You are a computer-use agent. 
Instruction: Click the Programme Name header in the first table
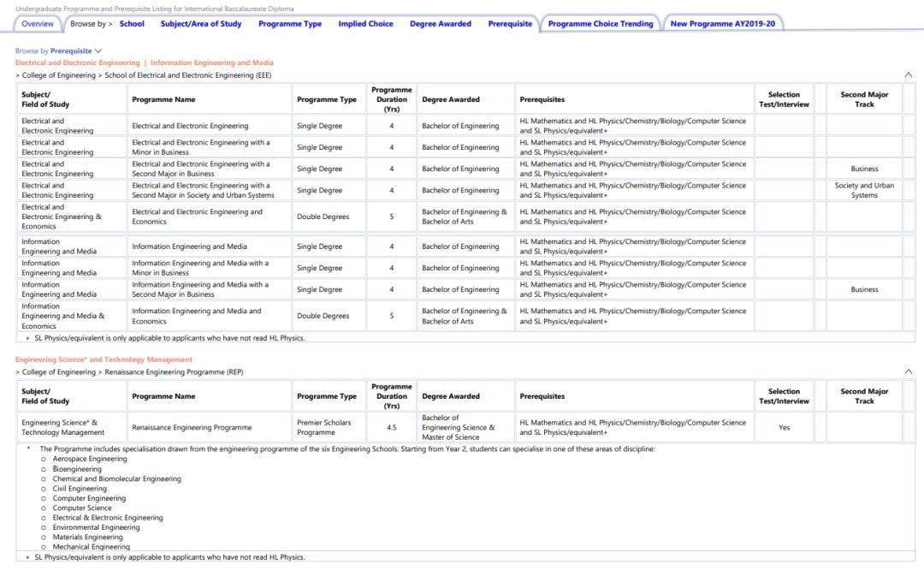point(163,100)
